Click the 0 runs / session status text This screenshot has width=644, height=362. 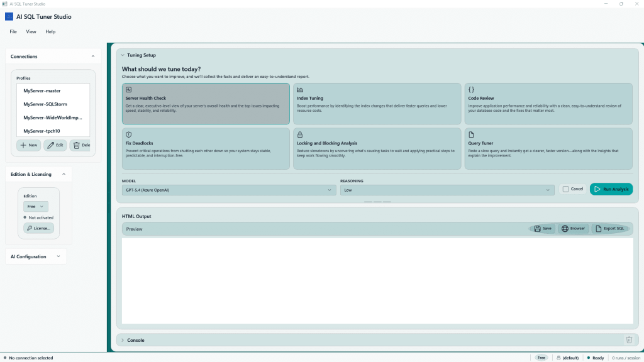[626, 358]
